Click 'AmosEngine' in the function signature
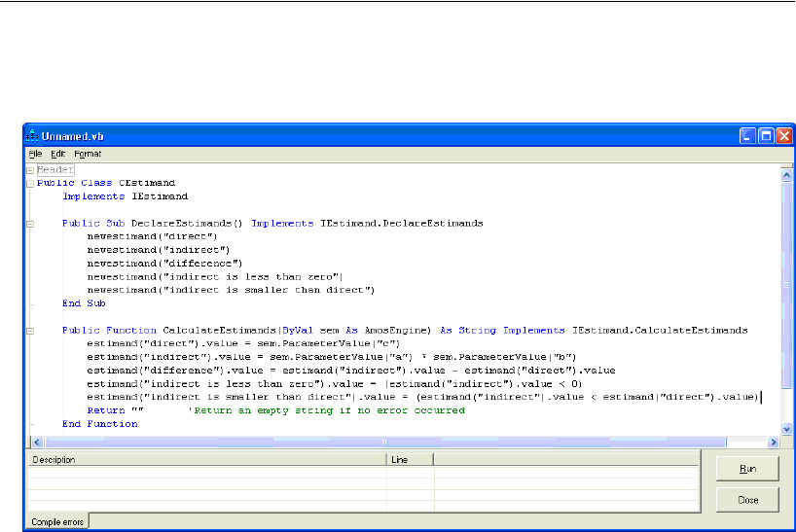Image resolution: width=796 pixels, height=532 pixels. 397,330
